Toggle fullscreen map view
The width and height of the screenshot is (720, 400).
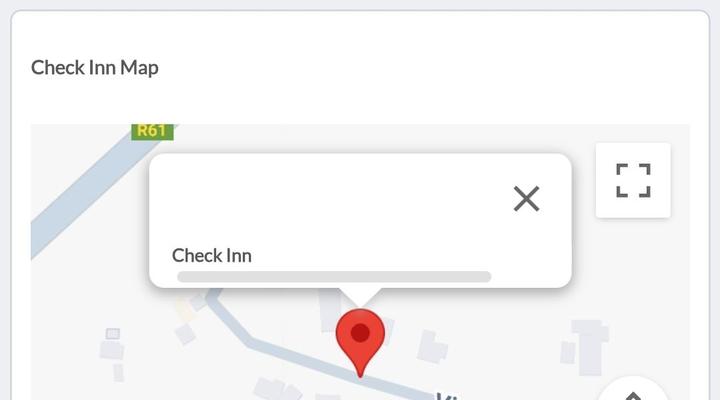click(x=633, y=180)
